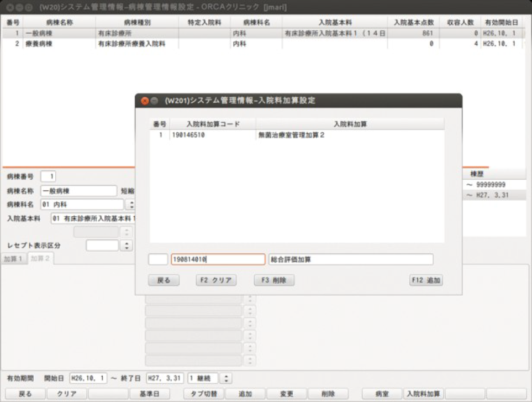Switch to the 加算1 tab
This screenshot has height=402, width=532.
tap(13, 259)
